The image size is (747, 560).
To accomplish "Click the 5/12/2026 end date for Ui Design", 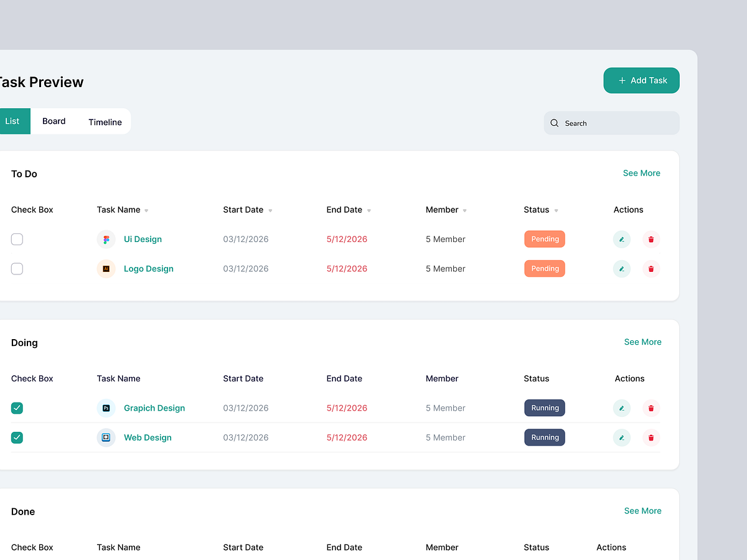I will tap(347, 239).
